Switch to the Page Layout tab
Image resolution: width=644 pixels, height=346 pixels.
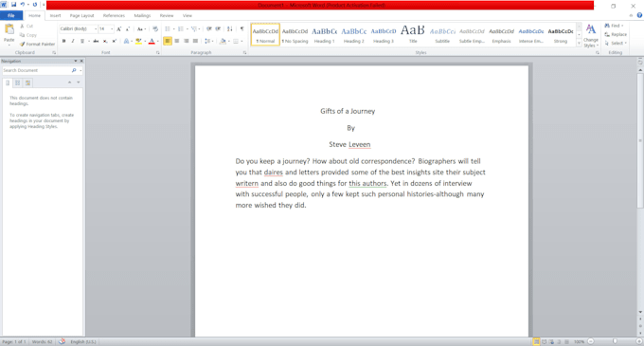[x=81, y=15]
